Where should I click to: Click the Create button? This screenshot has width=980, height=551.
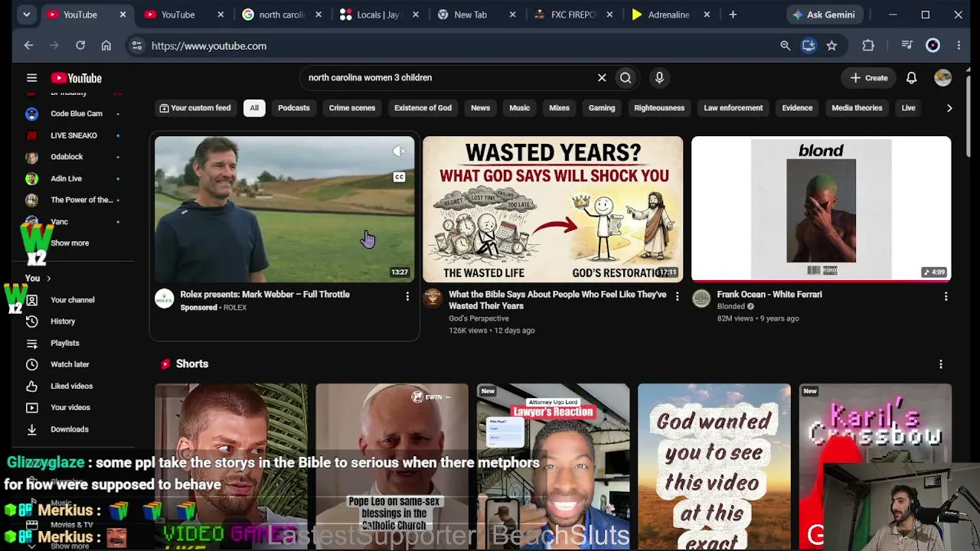click(x=869, y=77)
